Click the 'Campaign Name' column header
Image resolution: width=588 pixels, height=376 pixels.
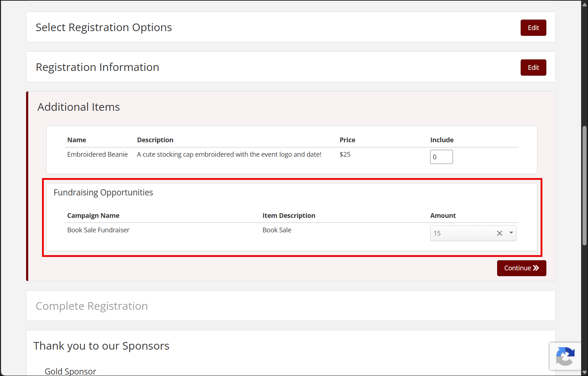pos(93,216)
